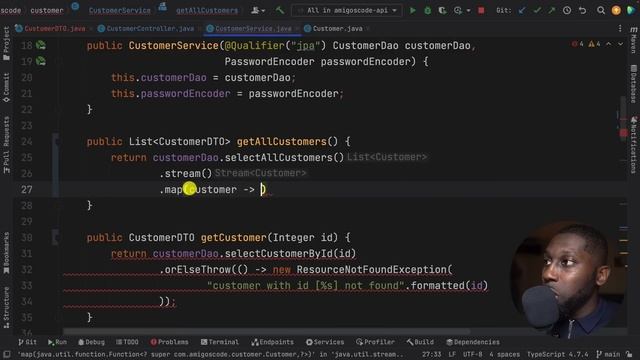Start debugging with the bug icon
This screenshot has height=360, width=640.
click(x=427, y=10)
